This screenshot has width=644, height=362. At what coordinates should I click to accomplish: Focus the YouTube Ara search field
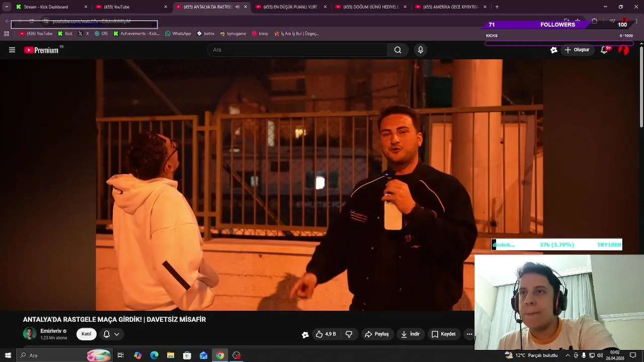pos(297,50)
